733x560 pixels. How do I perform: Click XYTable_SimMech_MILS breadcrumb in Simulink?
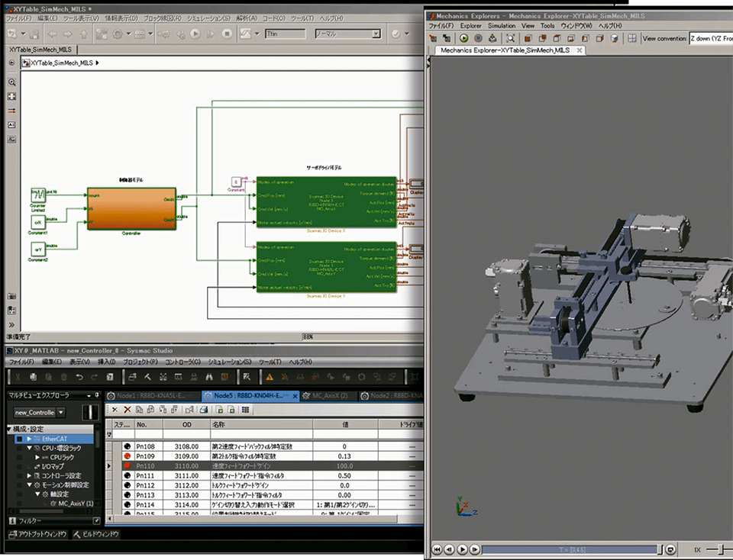point(62,63)
